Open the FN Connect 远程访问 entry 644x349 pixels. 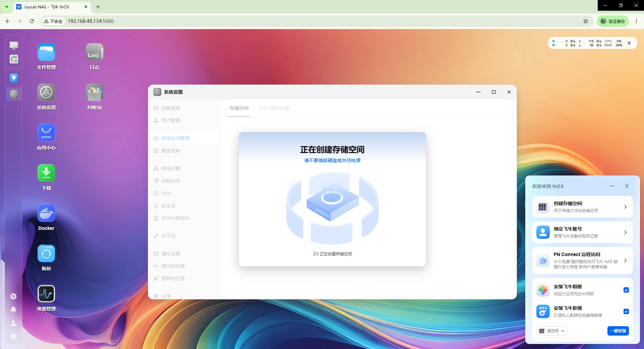pyautogui.click(x=582, y=260)
